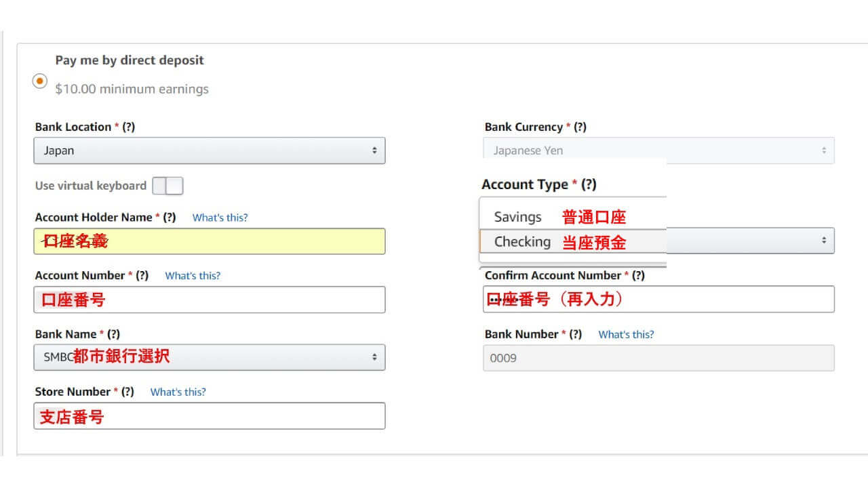Screen dimensions: 868x488
Task: Choose Checking in Account Type list
Action: (x=522, y=241)
